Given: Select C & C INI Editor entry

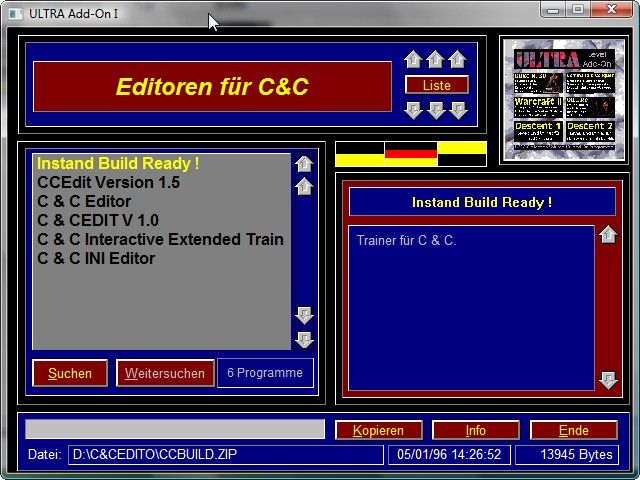Looking at the screenshot, I should pos(96,258).
